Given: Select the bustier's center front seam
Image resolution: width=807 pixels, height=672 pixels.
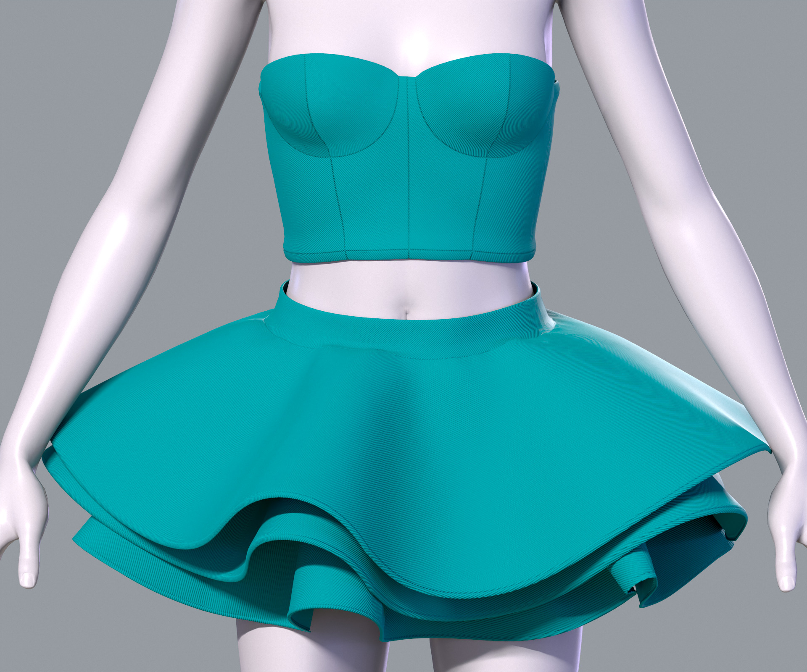Looking at the screenshot, I should pos(409,168).
